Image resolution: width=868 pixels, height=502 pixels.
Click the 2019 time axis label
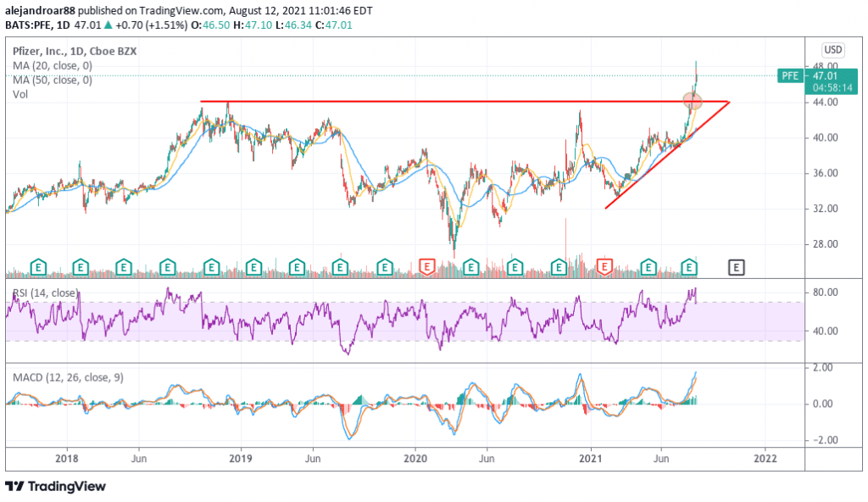click(x=241, y=458)
